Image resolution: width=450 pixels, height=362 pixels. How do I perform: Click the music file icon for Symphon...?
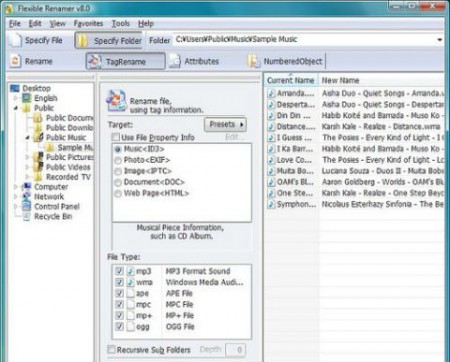[x=271, y=204]
